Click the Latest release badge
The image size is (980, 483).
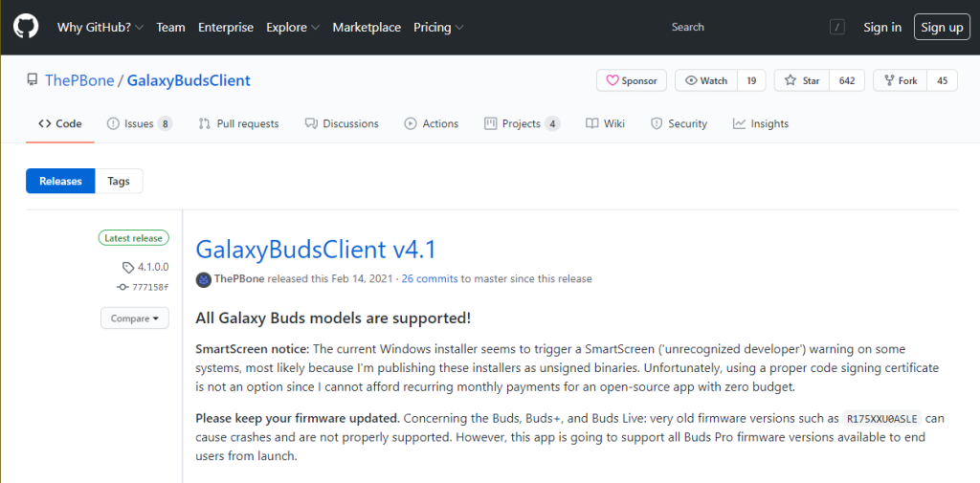click(133, 238)
